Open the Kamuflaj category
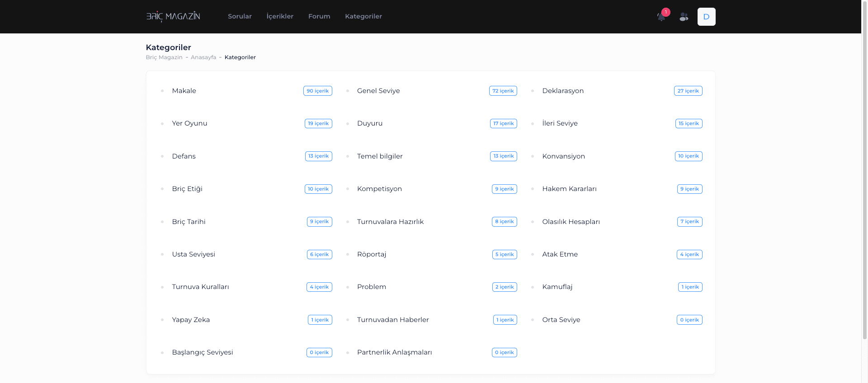868x383 pixels. pyautogui.click(x=557, y=287)
